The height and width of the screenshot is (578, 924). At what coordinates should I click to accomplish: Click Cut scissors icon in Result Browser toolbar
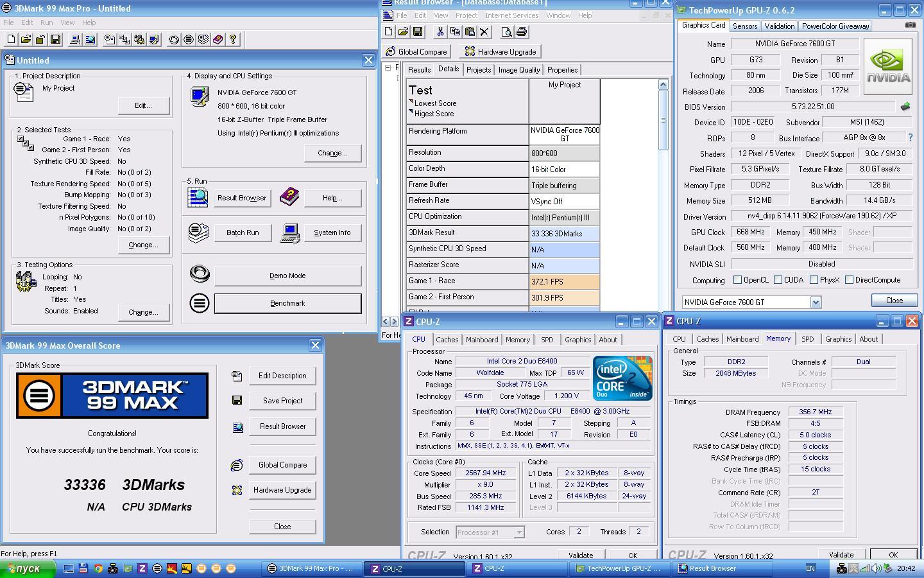pyautogui.click(x=440, y=31)
